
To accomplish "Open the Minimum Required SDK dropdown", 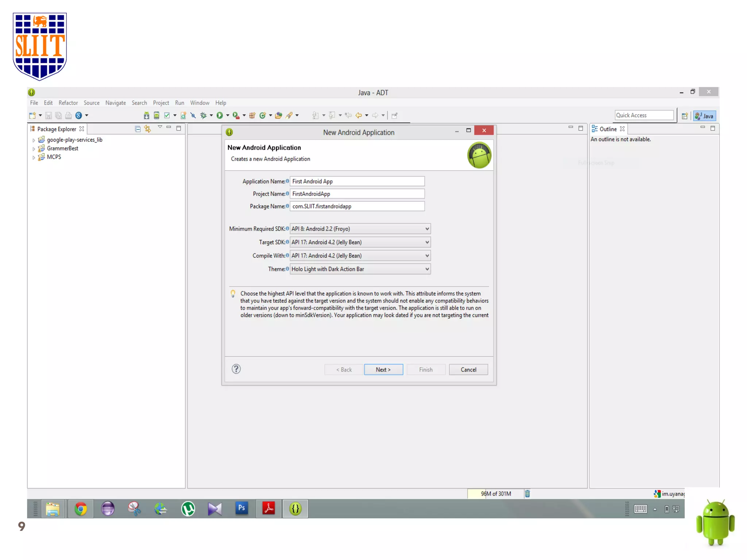I will 360,229.
